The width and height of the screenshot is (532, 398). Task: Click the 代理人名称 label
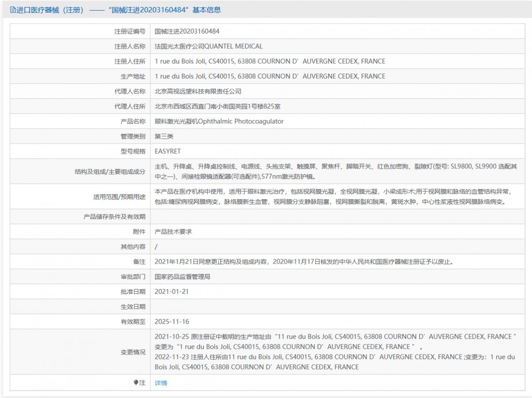[129, 91]
